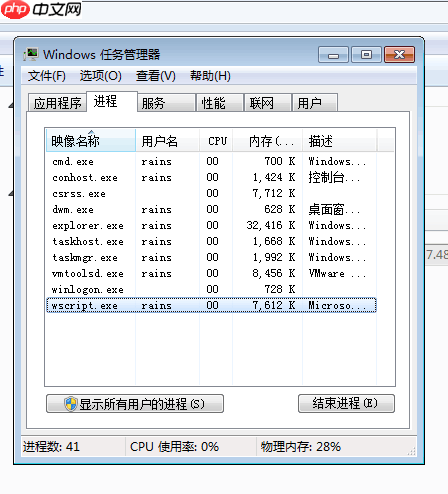Click the 结束进程(E) button
448x494 pixels.
tap(346, 404)
